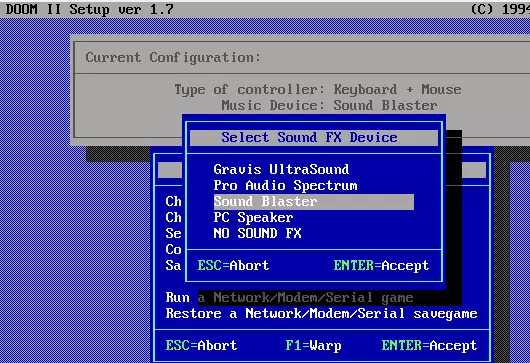Image resolution: width=530 pixels, height=363 pixels.
Task: Select Restore a Network/Modem/Serial savegame
Action: (321, 314)
